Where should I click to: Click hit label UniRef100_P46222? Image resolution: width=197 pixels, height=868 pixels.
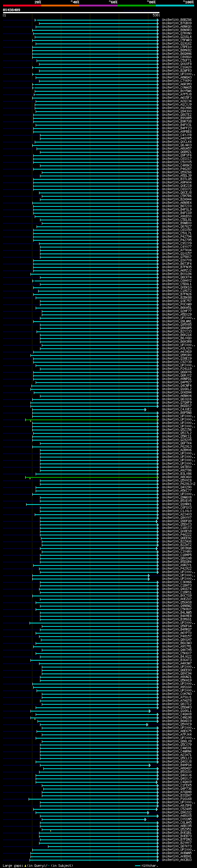177,535
